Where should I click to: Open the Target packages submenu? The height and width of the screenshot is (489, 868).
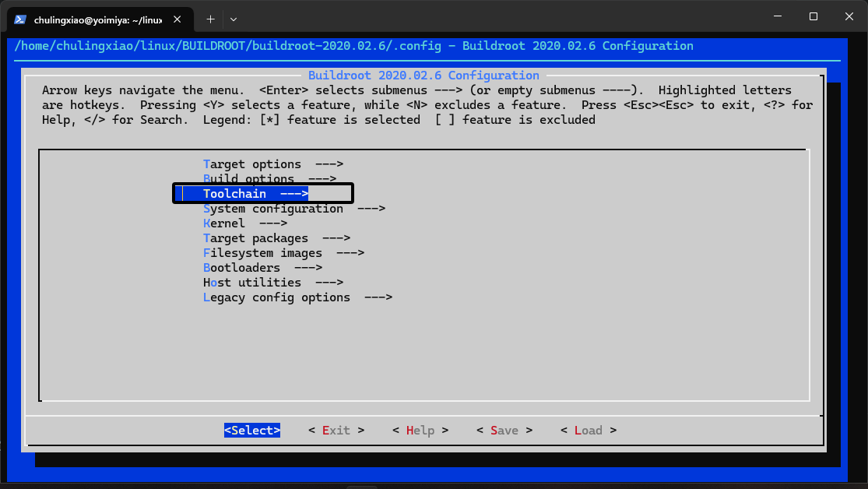click(x=277, y=238)
